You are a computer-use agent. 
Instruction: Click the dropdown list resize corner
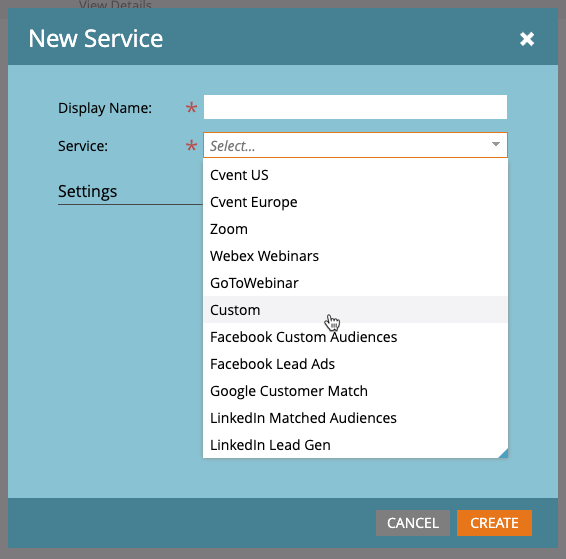pos(504,454)
